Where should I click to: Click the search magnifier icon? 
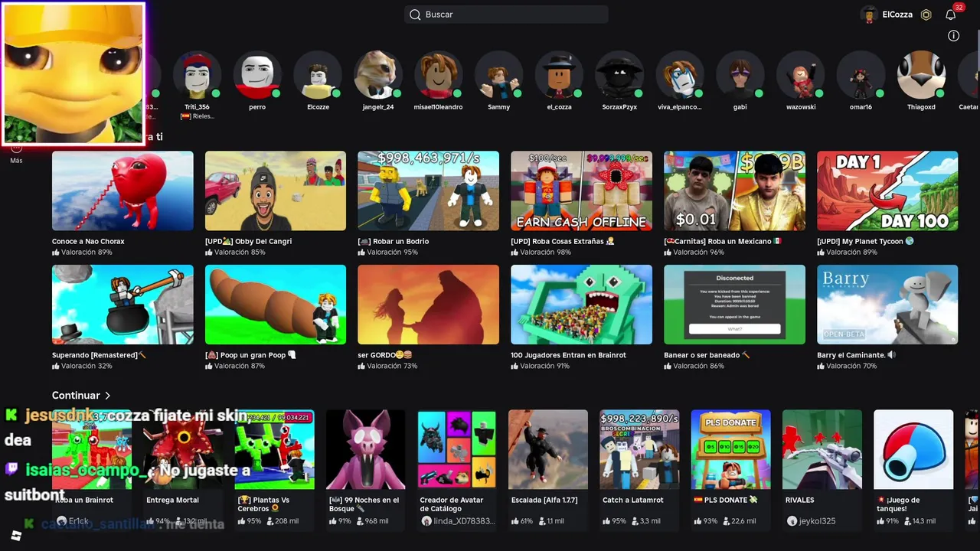click(415, 15)
